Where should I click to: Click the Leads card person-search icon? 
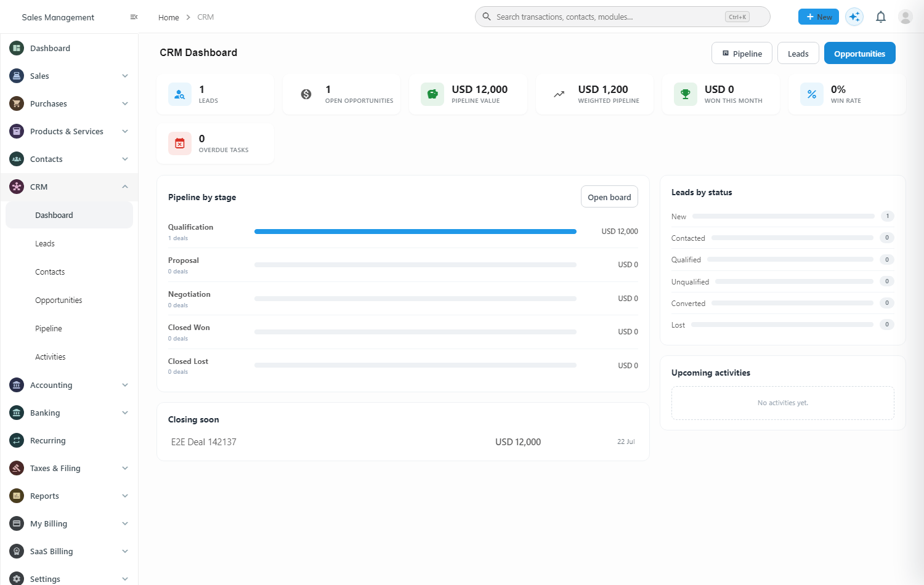click(180, 94)
